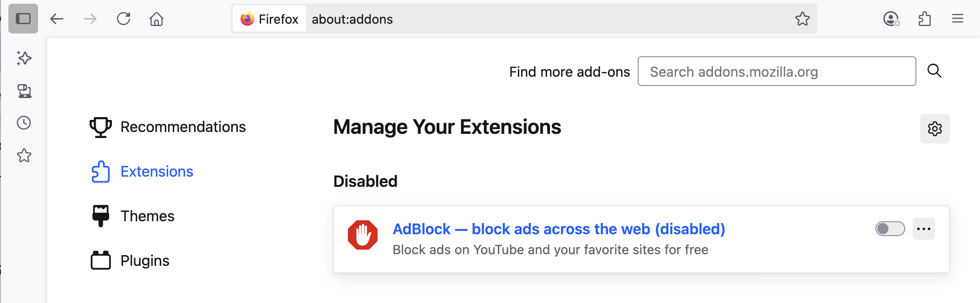Open Synced tabs from the sidebar

(x=23, y=91)
